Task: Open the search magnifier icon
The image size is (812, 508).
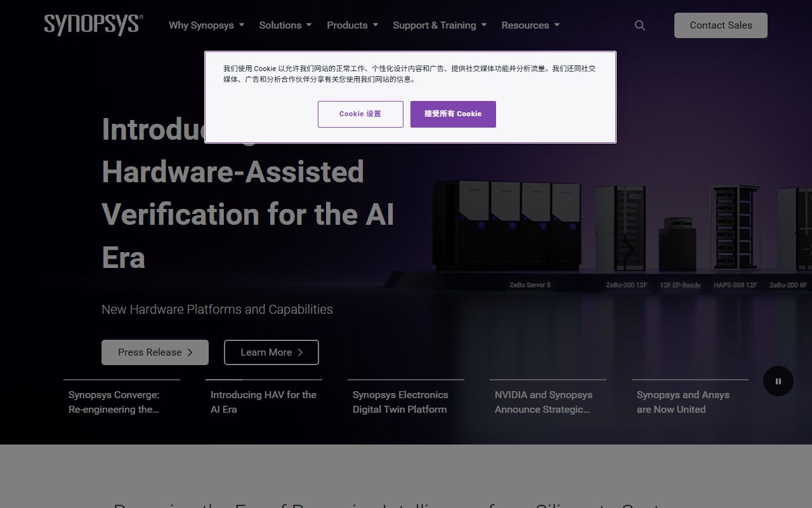Action: pos(640,25)
